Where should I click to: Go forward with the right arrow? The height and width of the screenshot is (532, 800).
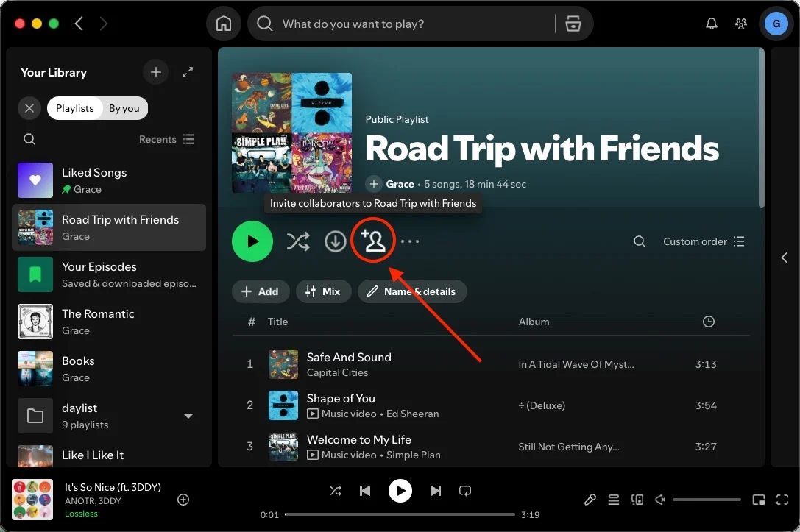[x=104, y=24]
